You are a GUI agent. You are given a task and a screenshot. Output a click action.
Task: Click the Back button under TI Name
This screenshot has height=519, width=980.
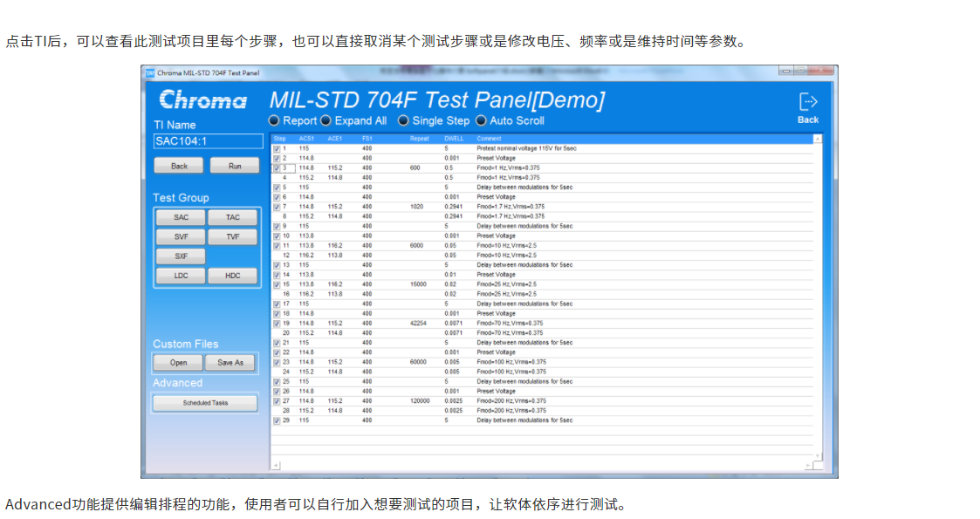[x=178, y=165]
